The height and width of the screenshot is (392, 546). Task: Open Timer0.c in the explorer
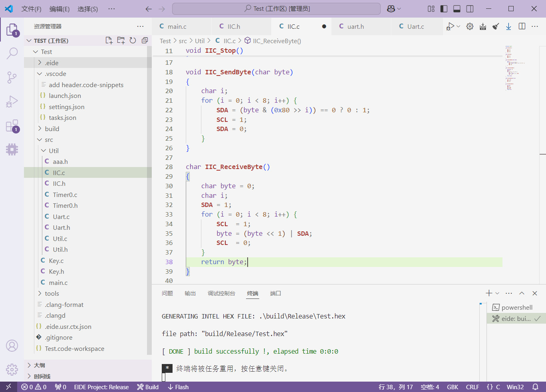pyautogui.click(x=85, y=195)
